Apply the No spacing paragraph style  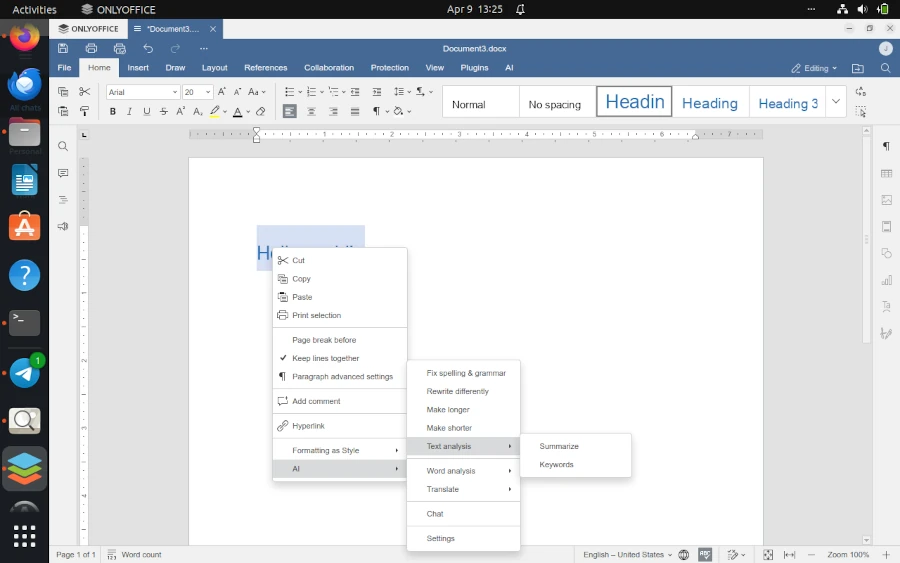click(x=555, y=104)
